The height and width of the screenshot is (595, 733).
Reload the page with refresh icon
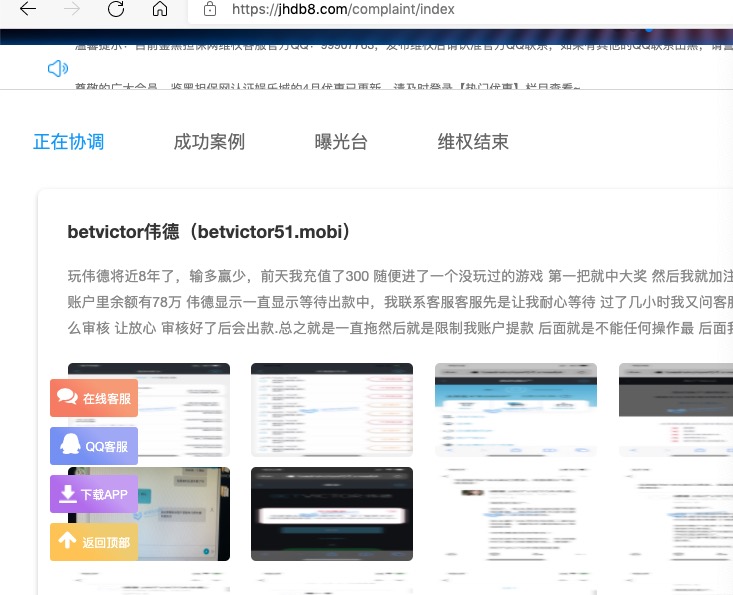click(x=116, y=9)
